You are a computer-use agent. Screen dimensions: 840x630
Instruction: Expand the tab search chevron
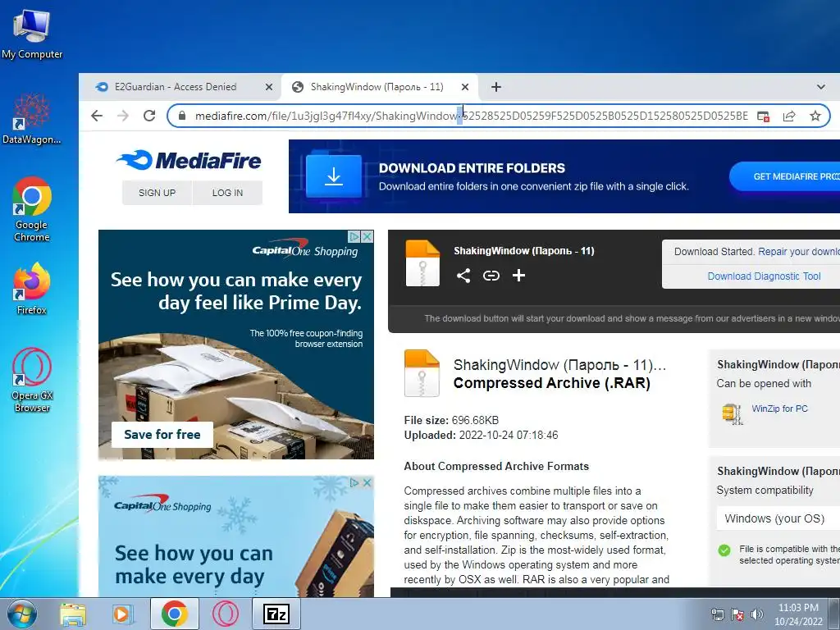820,87
